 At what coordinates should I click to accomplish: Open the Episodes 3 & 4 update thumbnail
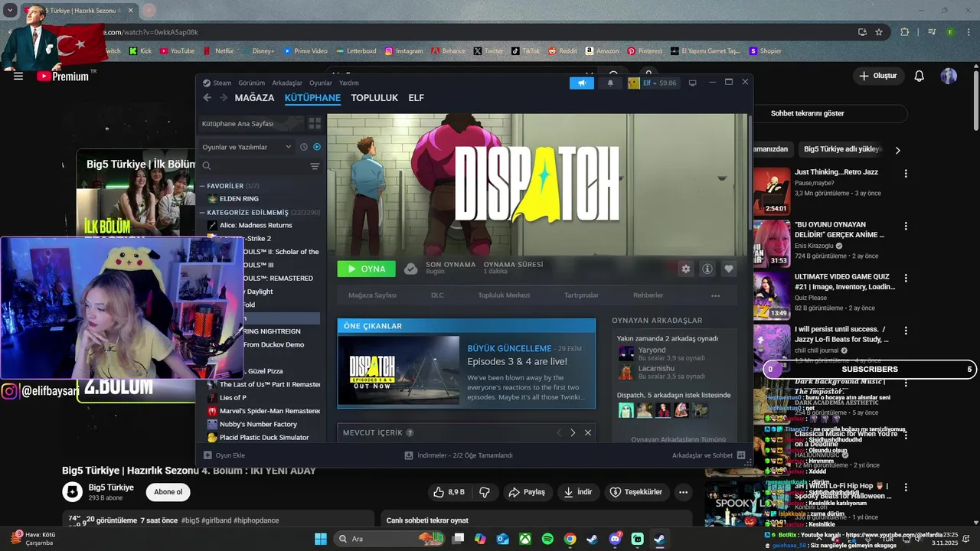pyautogui.click(x=404, y=370)
